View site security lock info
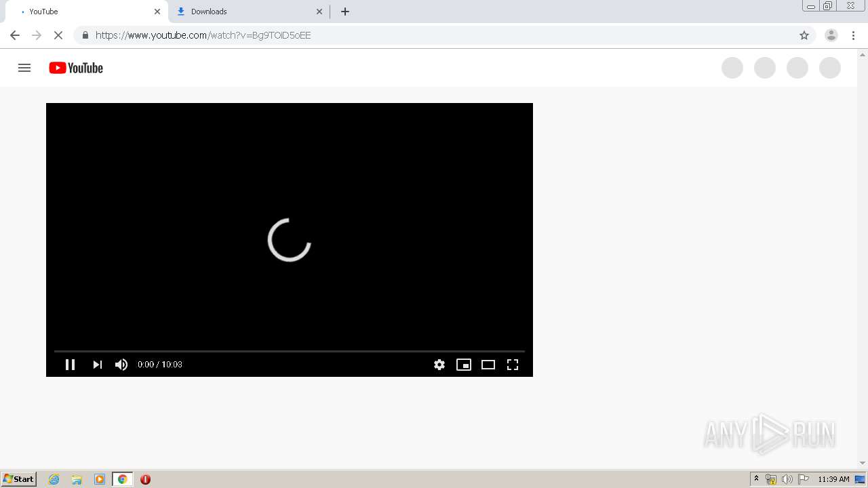The width and height of the screenshot is (868, 488). click(85, 35)
